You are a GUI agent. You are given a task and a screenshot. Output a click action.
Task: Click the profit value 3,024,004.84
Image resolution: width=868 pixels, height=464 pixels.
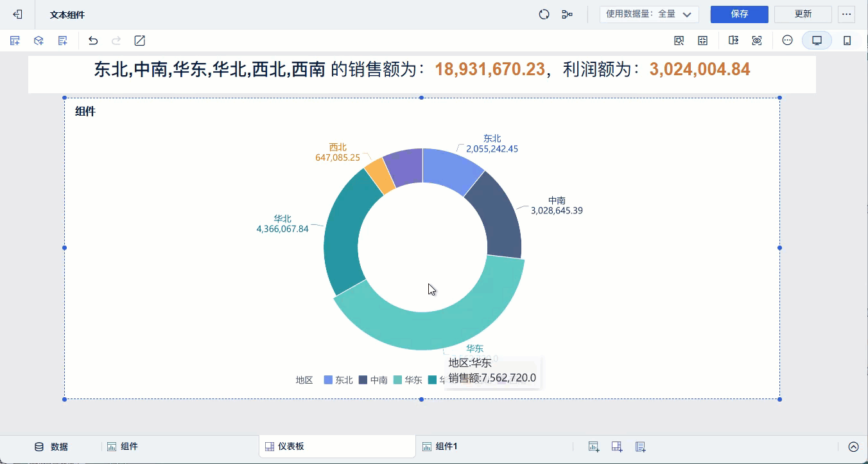(x=700, y=69)
